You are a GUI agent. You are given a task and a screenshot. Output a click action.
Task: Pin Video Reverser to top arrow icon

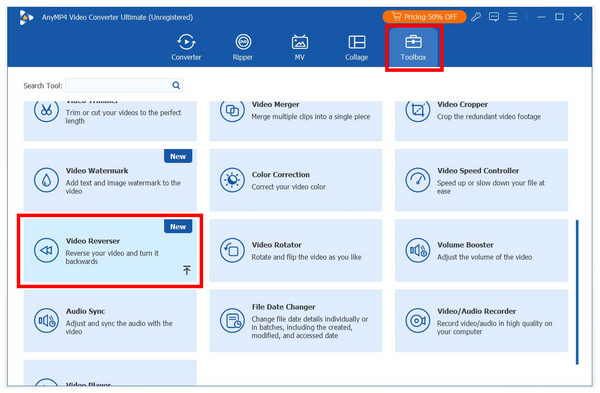tap(187, 270)
